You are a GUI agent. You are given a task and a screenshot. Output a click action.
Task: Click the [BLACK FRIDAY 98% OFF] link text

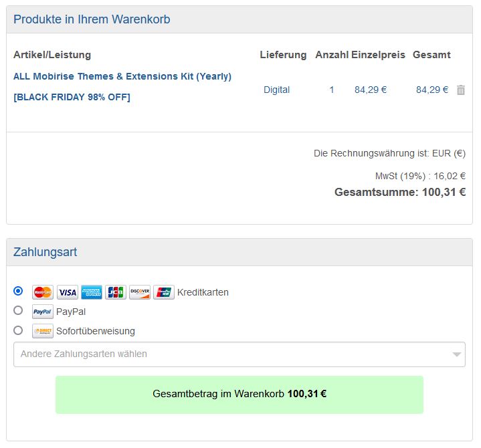click(x=72, y=97)
